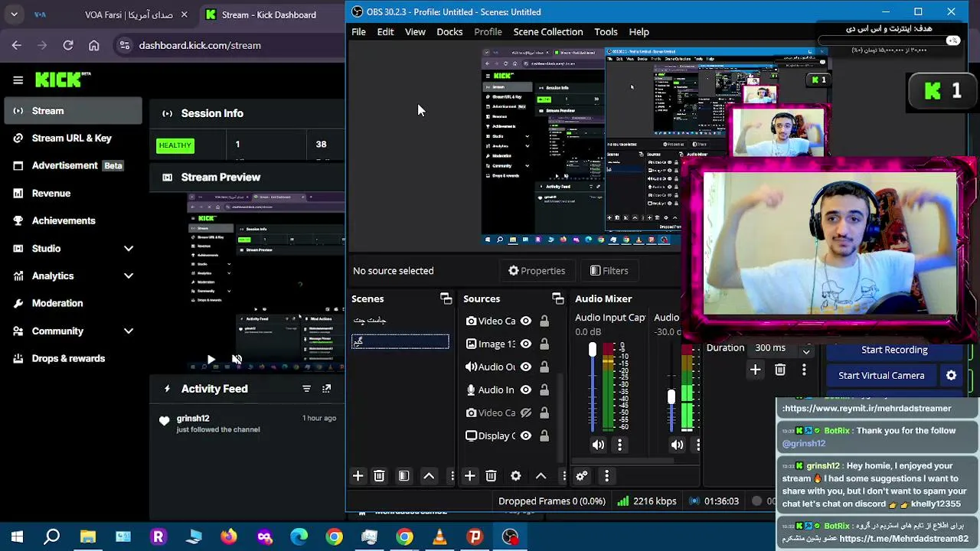Open File Explorer from the taskbar
This screenshot has width=980, height=551.
[87, 536]
